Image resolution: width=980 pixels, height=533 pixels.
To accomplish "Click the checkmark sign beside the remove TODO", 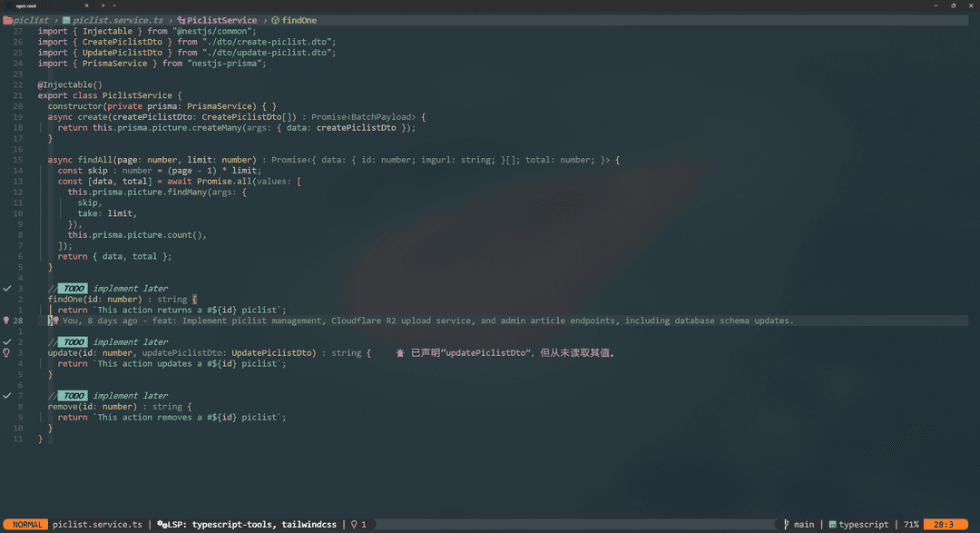I will 7,396.
